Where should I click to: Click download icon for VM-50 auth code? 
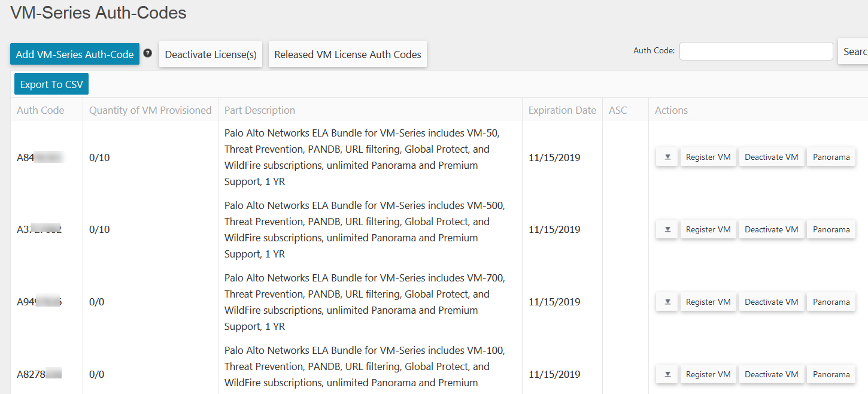667,157
